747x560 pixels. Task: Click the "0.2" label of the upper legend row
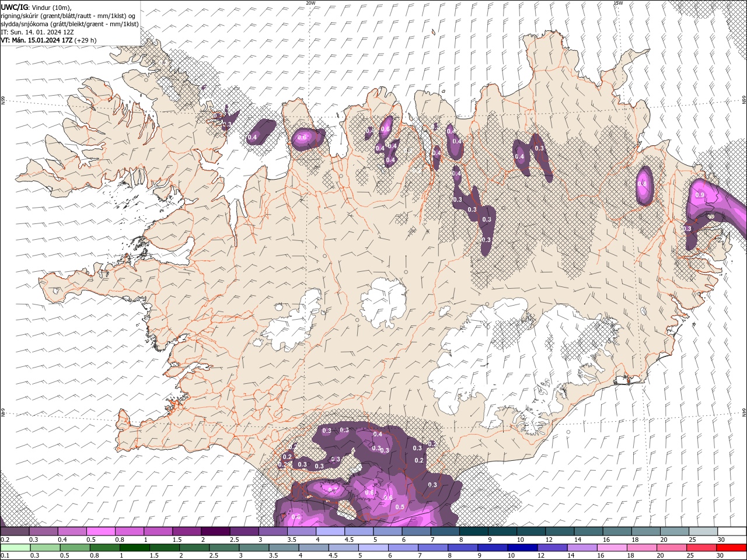point(5,540)
